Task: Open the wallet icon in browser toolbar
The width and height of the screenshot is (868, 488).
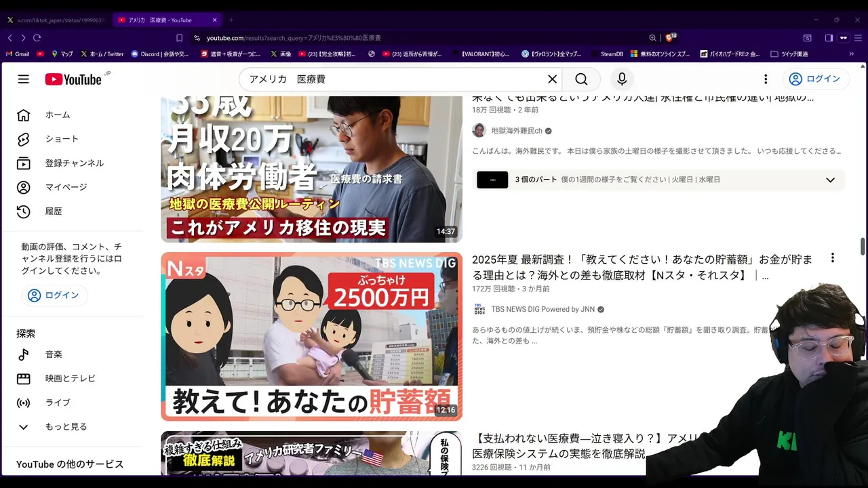Action: tap(808, 38)
